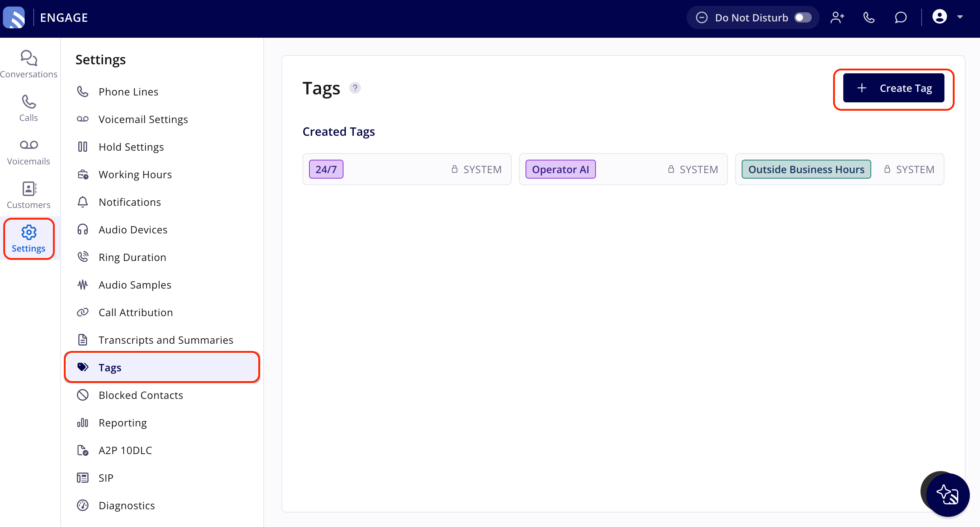Viewport: 980px width, 527px height.
Task: Click lock icon in Outside Business Hours row
Action: pos(887,169)
